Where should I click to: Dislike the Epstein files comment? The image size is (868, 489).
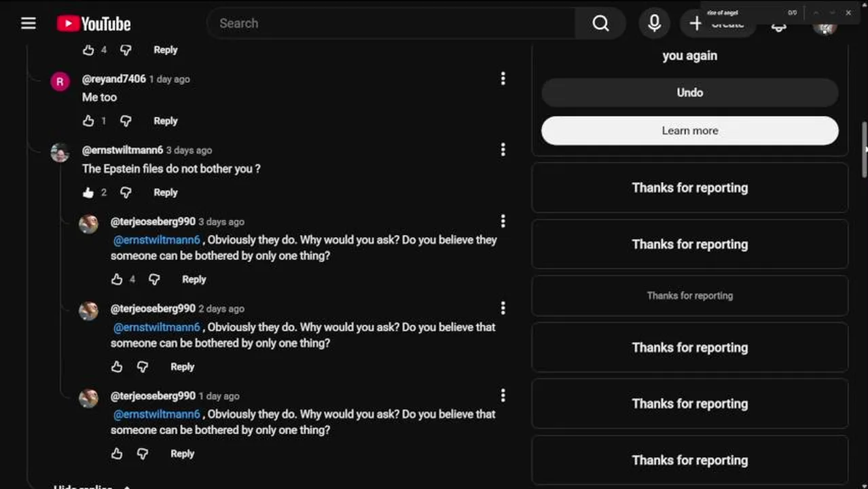tap(126, 193)
